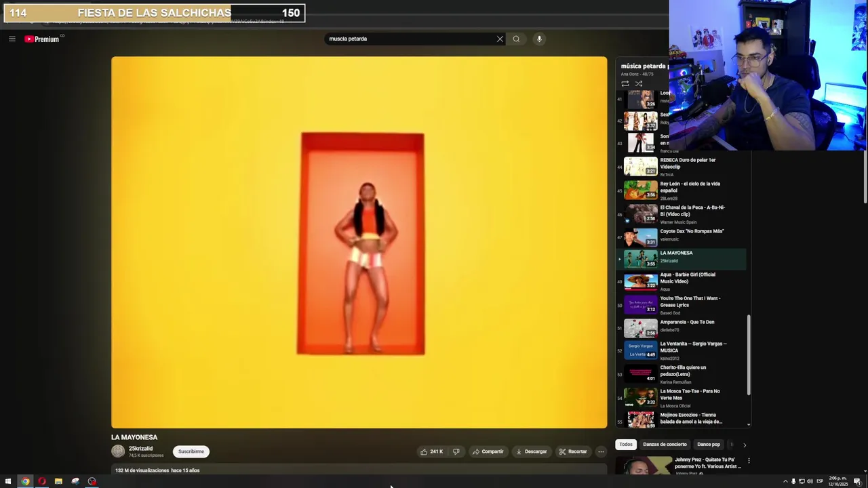Click the video description view count
This screenshot has width=868, height=488.
click(142, 470)
